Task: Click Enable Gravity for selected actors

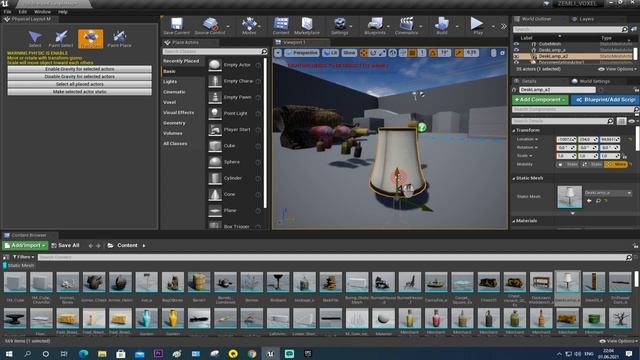Action: (80, 69)
